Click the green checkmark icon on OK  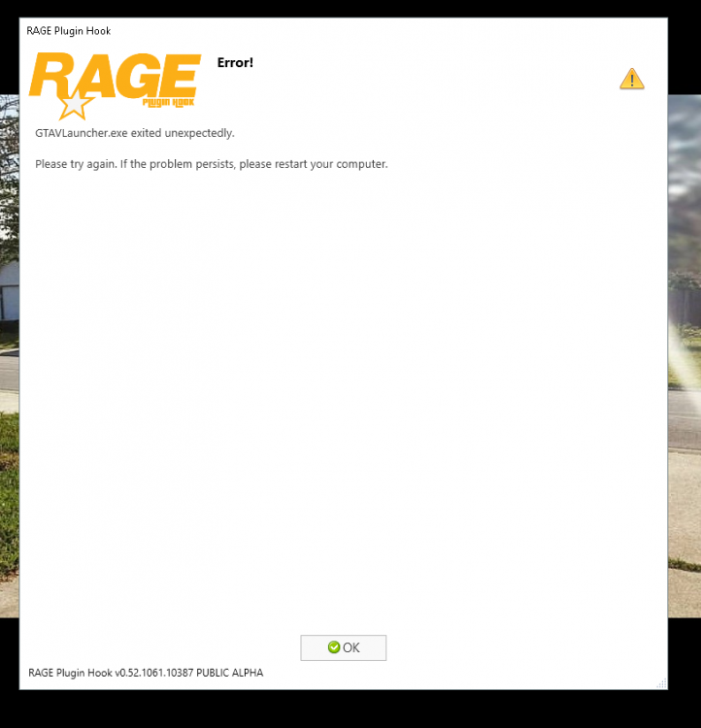pos(334,647)
